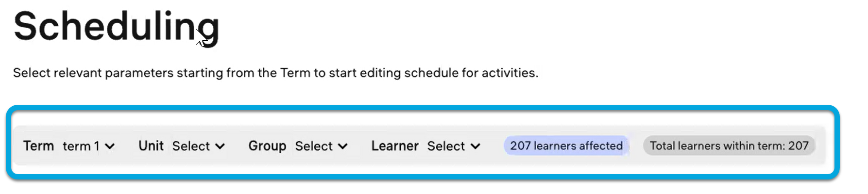Click "Total learners within term: 207" badge

(x=729, y=146)
